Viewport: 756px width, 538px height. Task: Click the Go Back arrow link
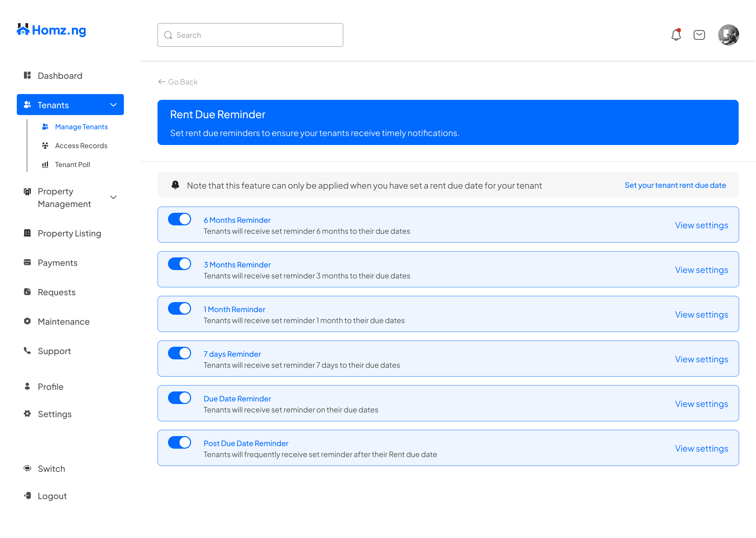click(x=178, y=82)
